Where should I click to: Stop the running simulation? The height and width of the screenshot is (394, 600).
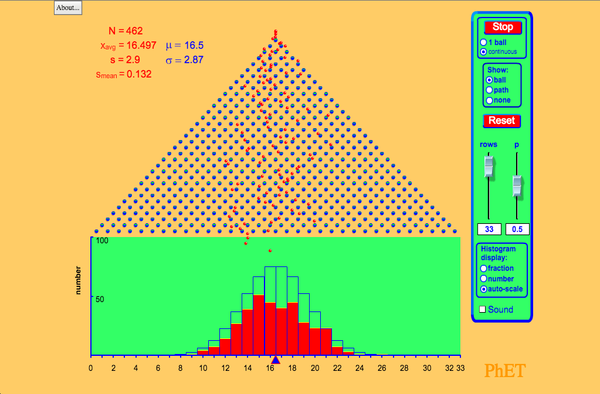click(502, 27)
